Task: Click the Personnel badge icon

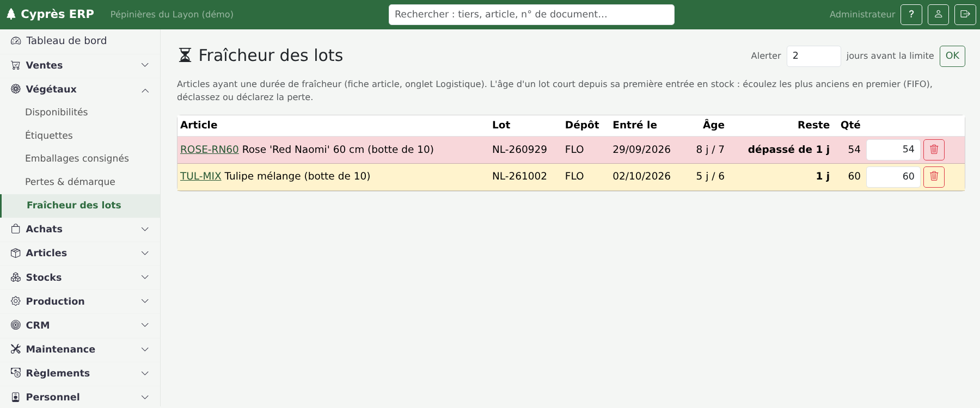Action: coord(16,397)
